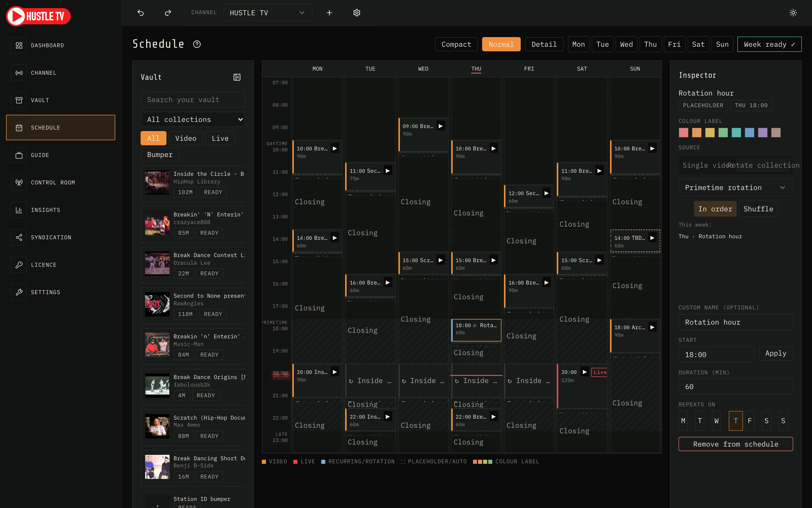Open channel settings gear icon
The image size is (812, 508).
pos(357,13)
